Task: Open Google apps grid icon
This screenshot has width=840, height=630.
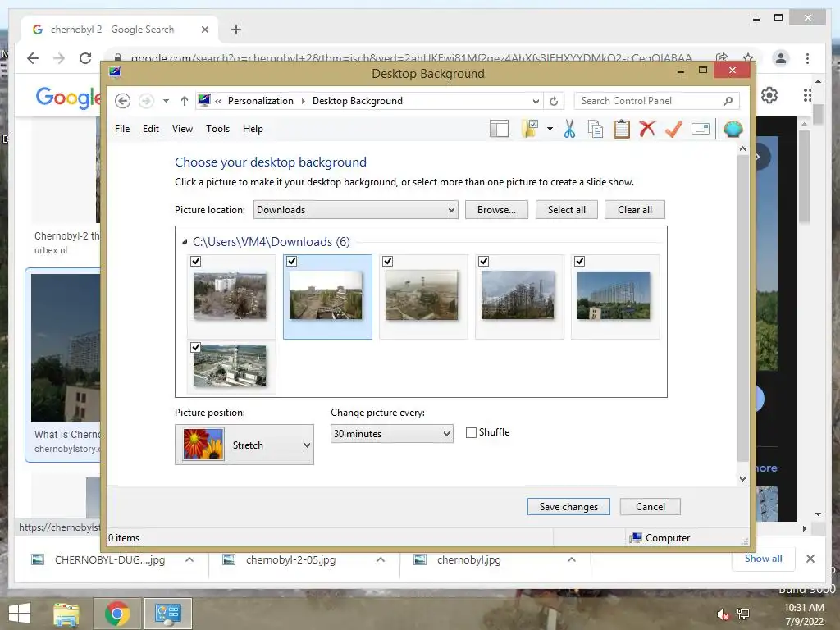Action: [807, 95]
